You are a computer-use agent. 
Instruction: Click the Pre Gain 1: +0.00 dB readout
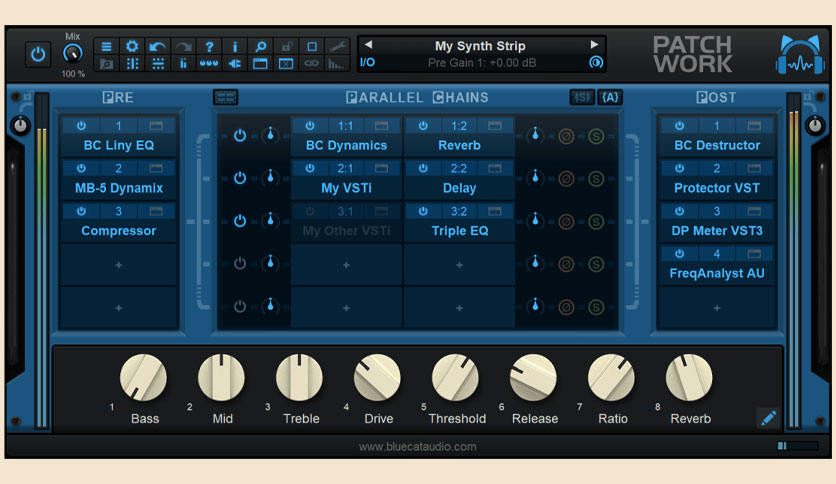pyautogui.click(x=482, y=62)
